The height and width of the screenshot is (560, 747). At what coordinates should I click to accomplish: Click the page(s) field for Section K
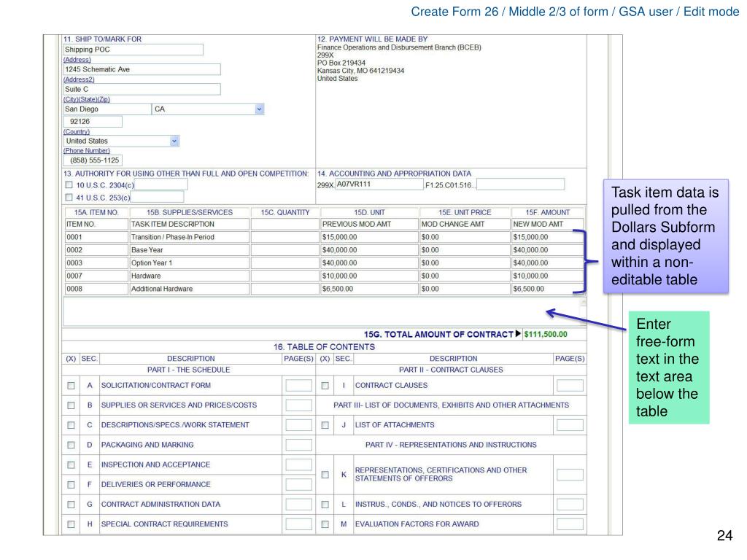570,475
